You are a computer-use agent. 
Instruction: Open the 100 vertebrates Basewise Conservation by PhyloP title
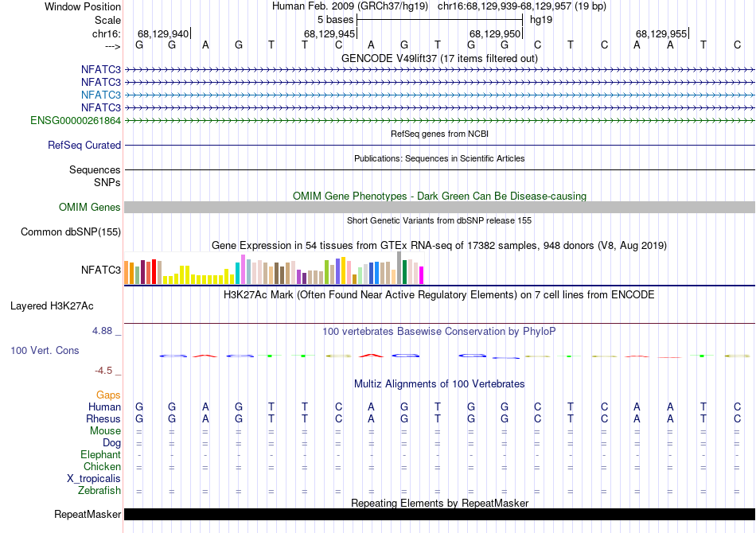pos(439,330)
